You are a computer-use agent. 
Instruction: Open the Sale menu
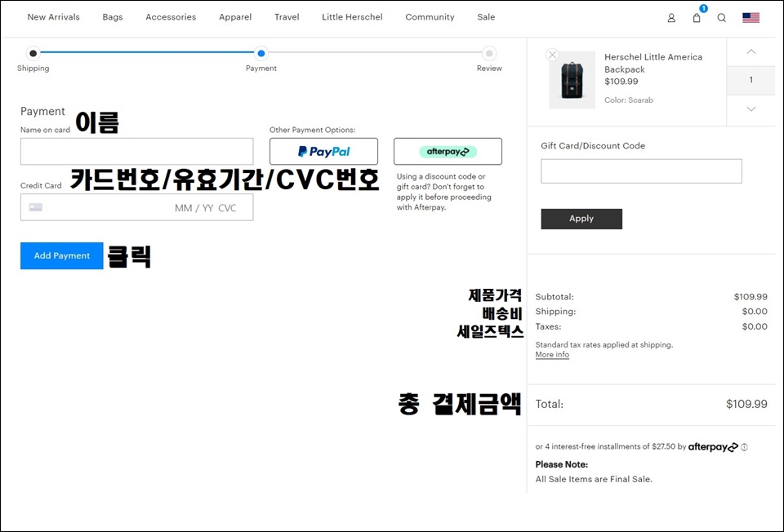point(486,17)
